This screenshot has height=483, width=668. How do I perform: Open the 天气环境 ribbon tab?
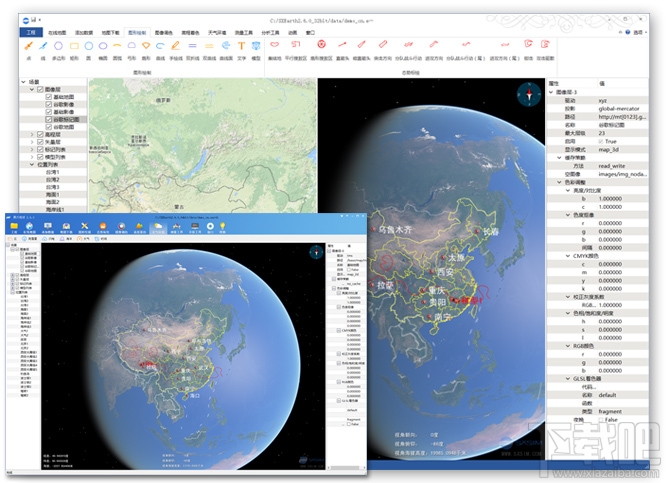[219, 32]
